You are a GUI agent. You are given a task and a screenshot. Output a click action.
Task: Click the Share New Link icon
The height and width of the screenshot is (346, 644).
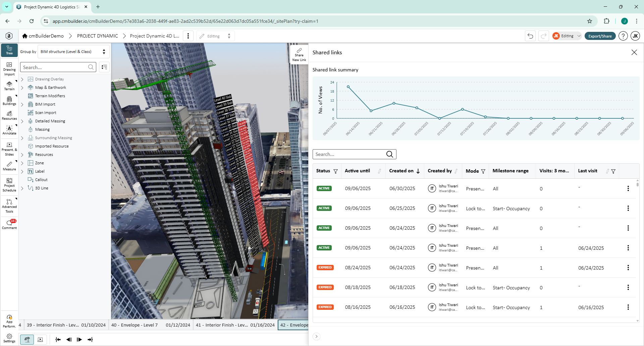[x=299, y=54]
